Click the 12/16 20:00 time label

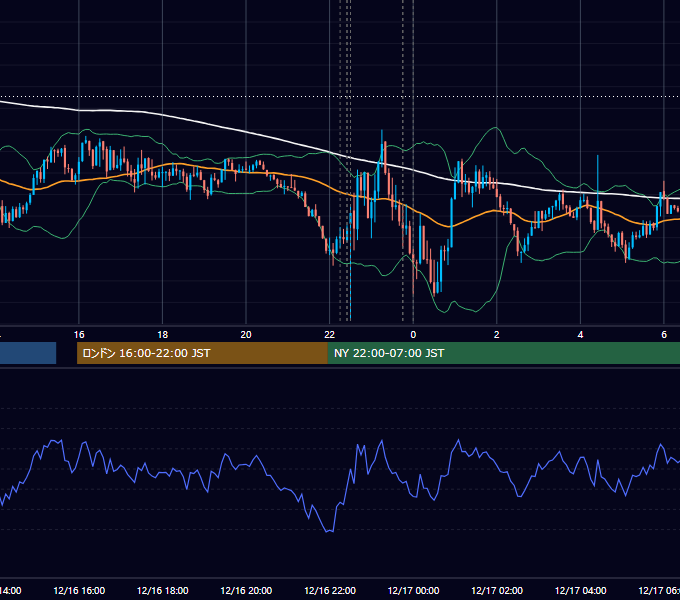[246, 590]
